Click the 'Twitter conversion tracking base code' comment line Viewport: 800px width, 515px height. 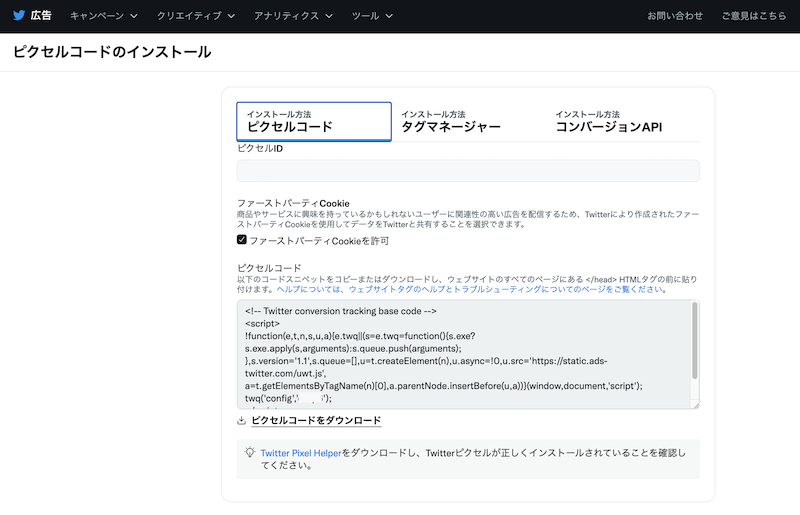click(x=341, y=311)
